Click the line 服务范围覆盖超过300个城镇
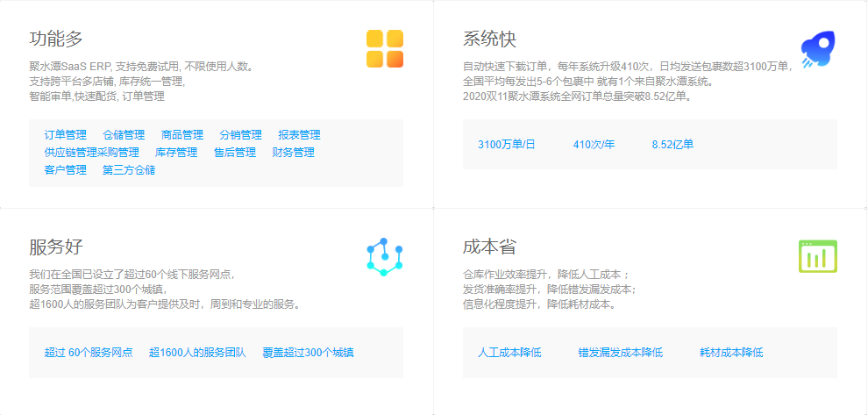This screenshot has width=868, height=415. pyautogui.click(x=98, y=289)
